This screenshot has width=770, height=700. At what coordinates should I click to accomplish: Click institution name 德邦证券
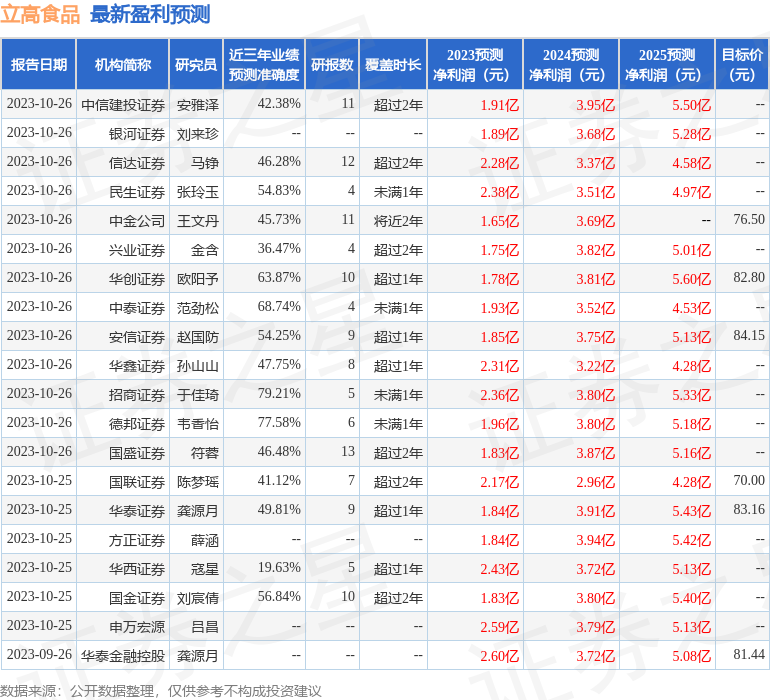point(137,423)
